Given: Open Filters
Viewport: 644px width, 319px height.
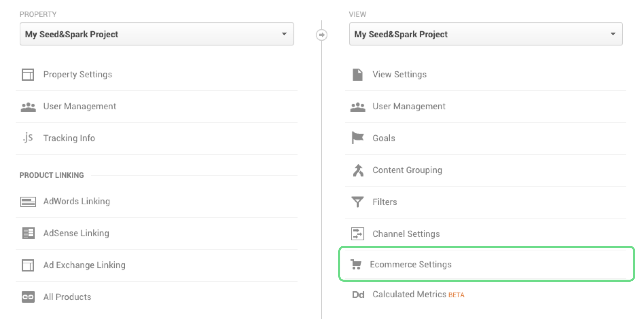Looking at the screenshot, I should [x=384, y=202].
